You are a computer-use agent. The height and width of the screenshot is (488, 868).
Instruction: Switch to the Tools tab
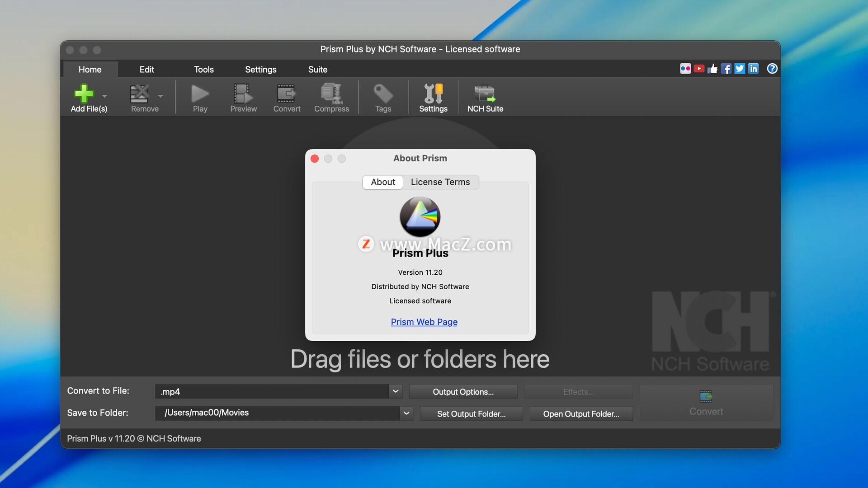pos(204,69)
